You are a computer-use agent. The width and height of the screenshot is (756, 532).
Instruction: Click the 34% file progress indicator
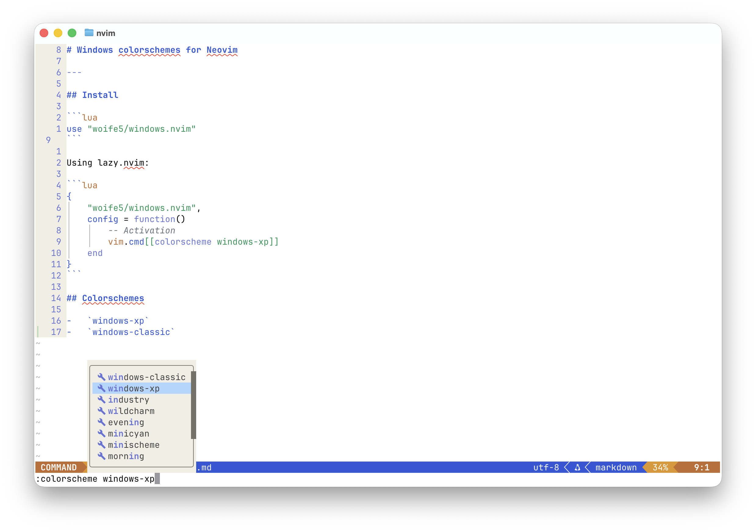[x=660, y=467]
